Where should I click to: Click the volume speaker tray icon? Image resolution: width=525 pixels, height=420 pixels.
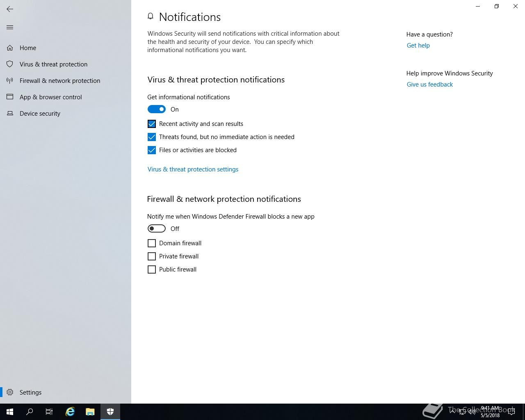(x=472, y=412)
